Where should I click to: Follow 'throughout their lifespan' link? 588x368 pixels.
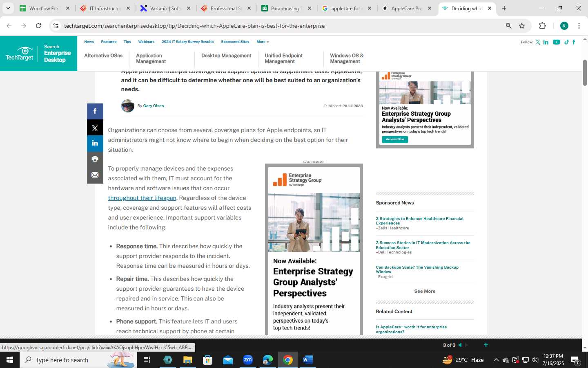pyautogui.click(x=142, y=198)
